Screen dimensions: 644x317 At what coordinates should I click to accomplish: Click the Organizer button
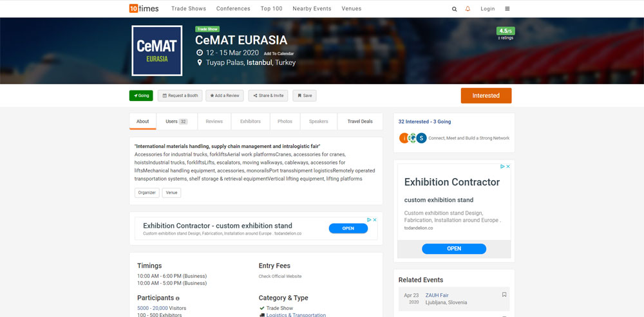point(147,193)
